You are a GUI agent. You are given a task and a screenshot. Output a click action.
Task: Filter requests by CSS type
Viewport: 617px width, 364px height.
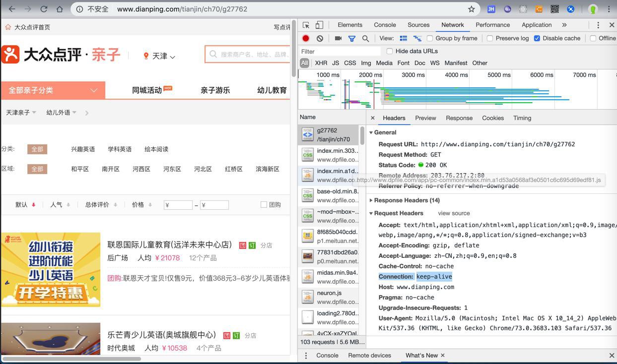point(350,63)
